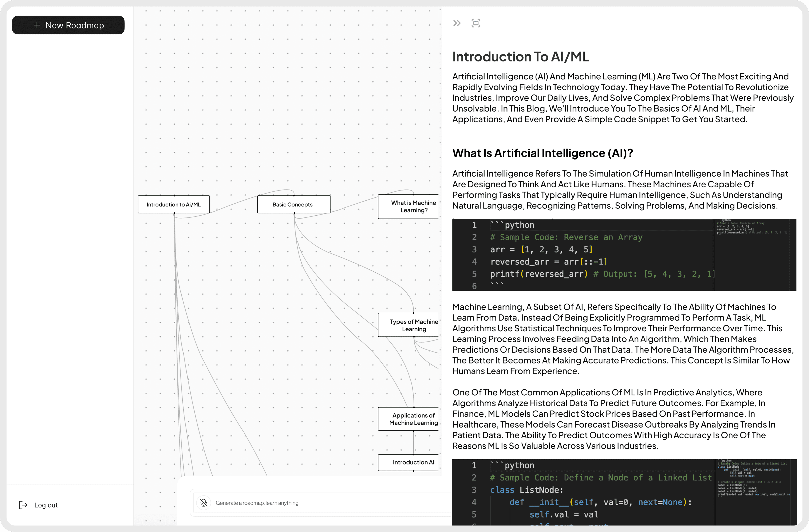Click the Log out icon
The height and width of the screenshot is (532, 809).
[23, 505]
